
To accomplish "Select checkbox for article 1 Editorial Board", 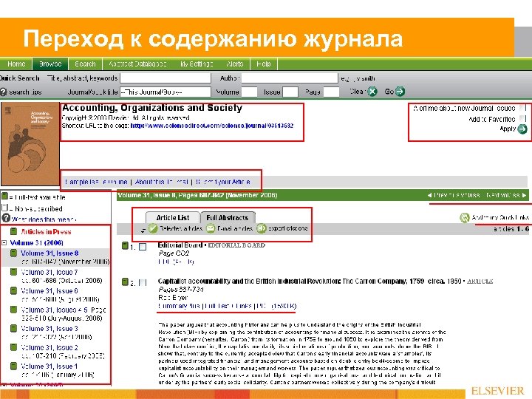I will pos(143,247).
